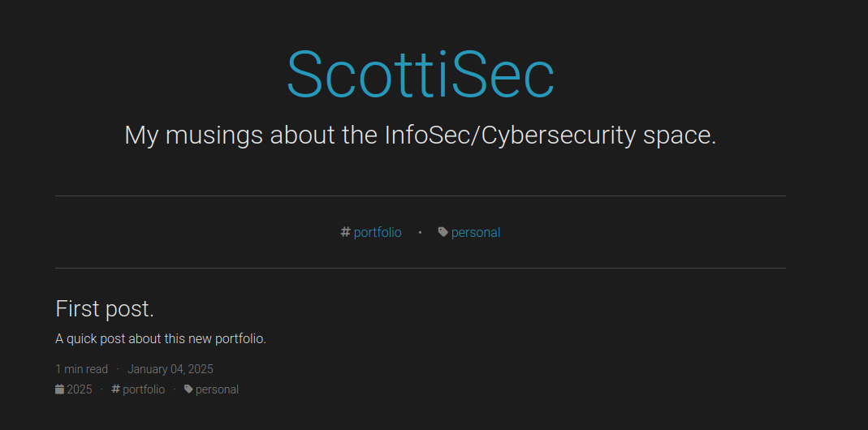Screen dimensions: 868x430
Task: Open the 2025 archive link
Action: [80, 389]
